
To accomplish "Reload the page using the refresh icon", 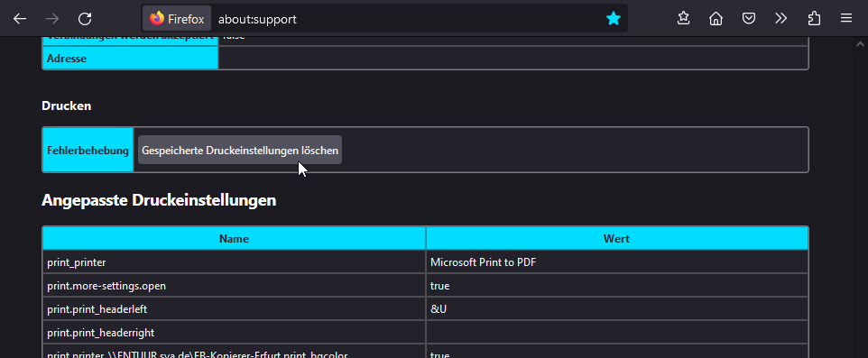I will (85, 19).
